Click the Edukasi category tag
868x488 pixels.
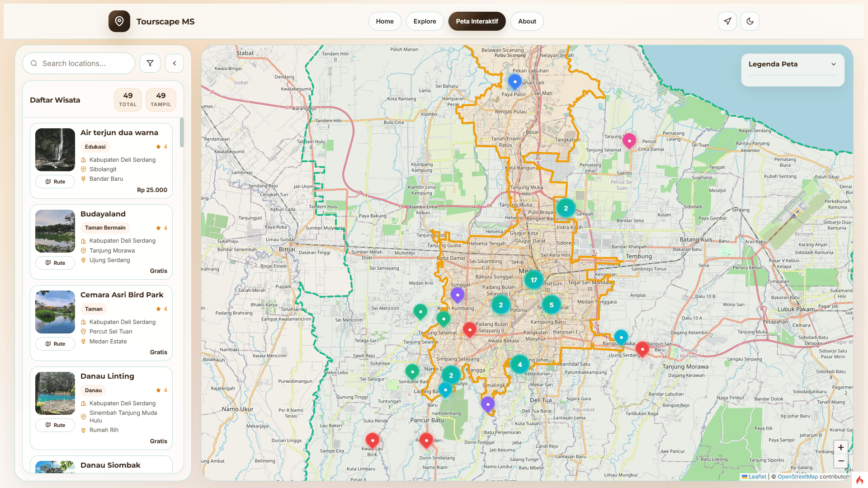[95, 147]
